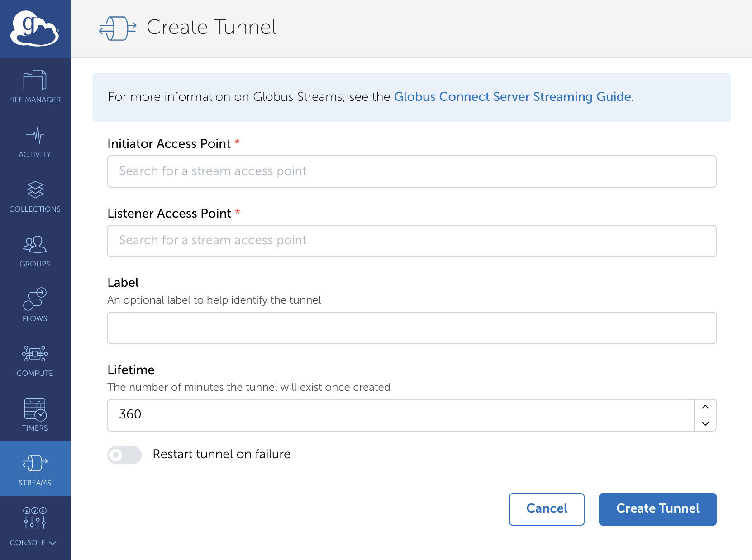Select the COMPUTE sidebar label

35,373
